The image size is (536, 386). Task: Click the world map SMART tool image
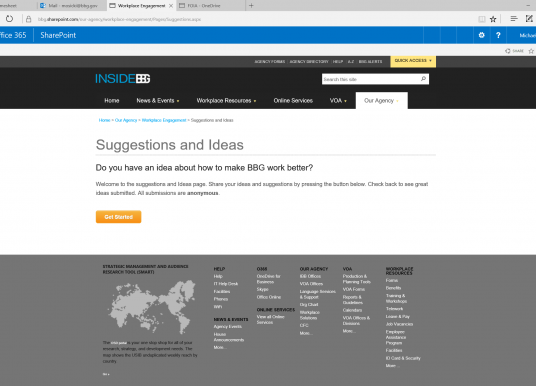point(152,307)
